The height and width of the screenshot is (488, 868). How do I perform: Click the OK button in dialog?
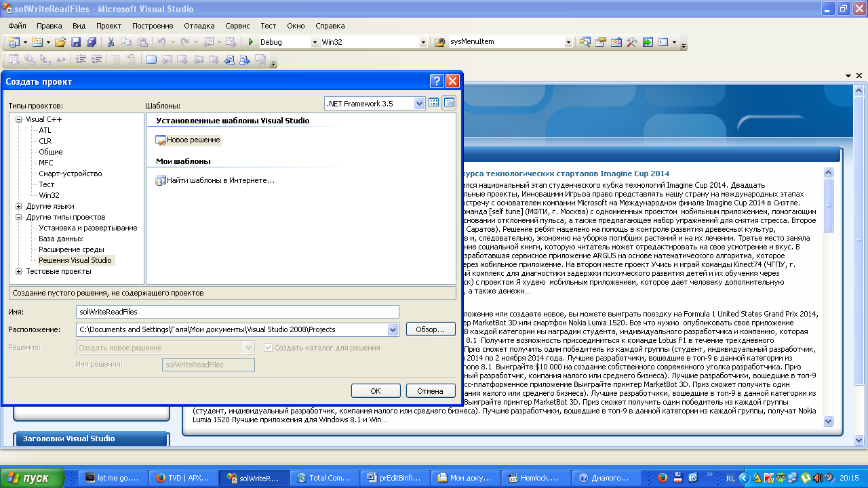376,391
